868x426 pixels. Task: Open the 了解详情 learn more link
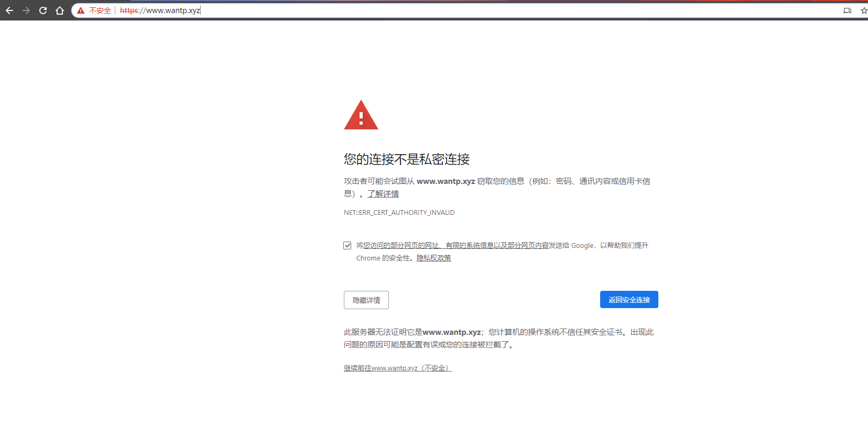383,194
